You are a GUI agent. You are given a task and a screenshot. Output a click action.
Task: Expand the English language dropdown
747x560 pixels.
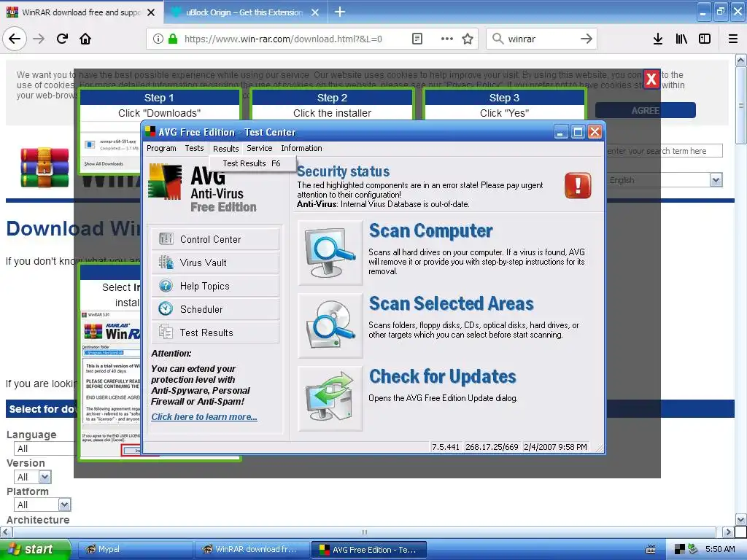pos(716,180)
